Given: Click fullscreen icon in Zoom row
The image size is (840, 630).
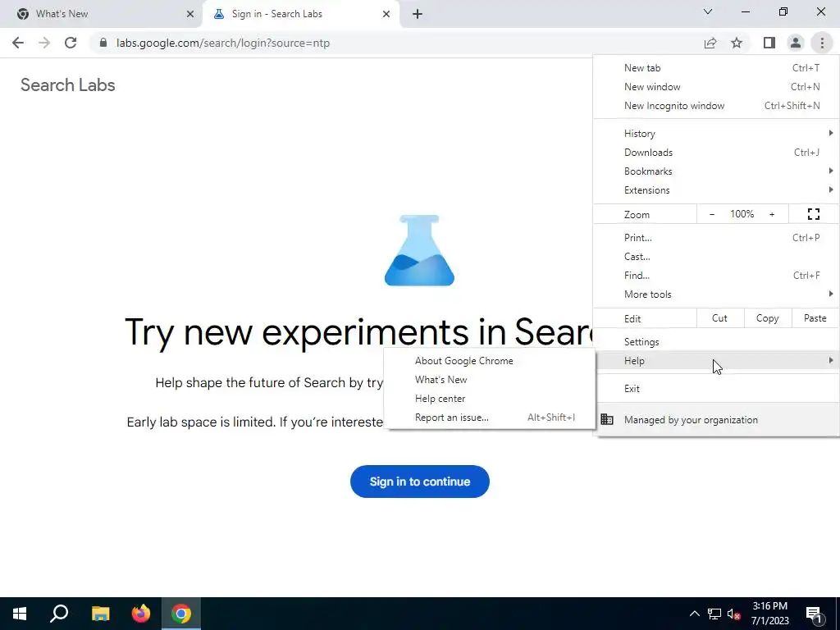Looking at the screenshot, I should 813,214.
